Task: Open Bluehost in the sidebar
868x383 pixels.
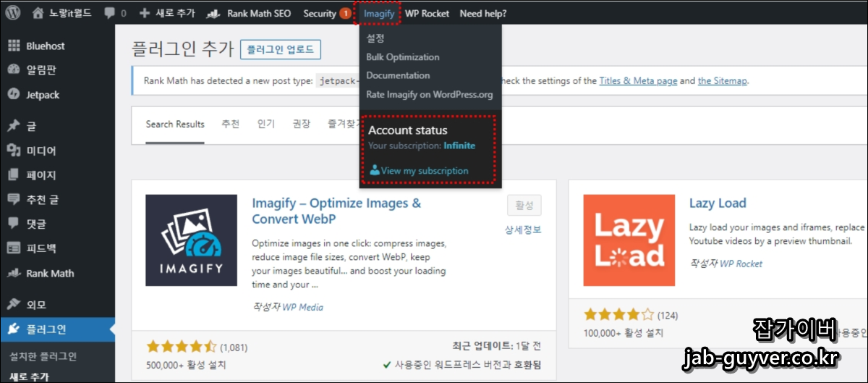Action: coord(57,46)
